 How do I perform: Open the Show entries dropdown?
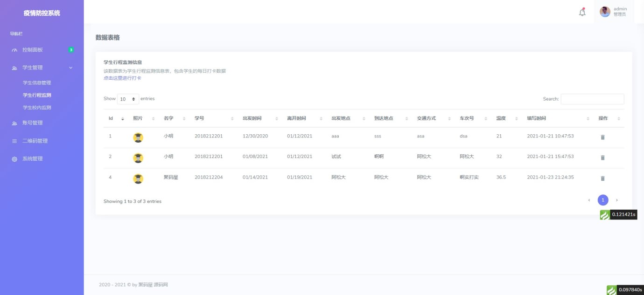[128, 99]
